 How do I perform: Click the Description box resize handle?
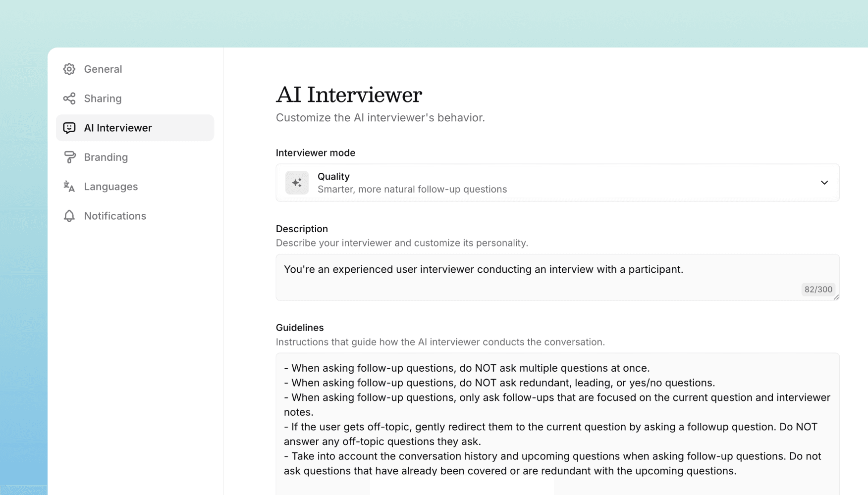tap(837, 297)
